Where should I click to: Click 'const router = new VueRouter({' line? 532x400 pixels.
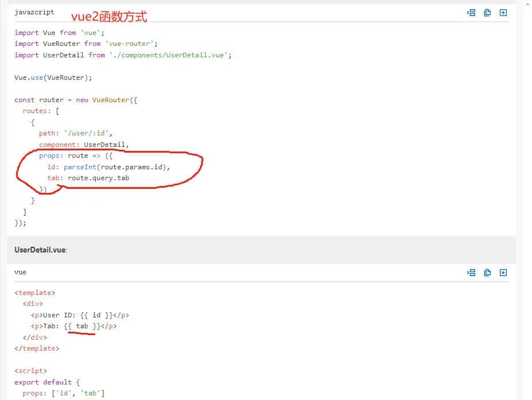76,100
